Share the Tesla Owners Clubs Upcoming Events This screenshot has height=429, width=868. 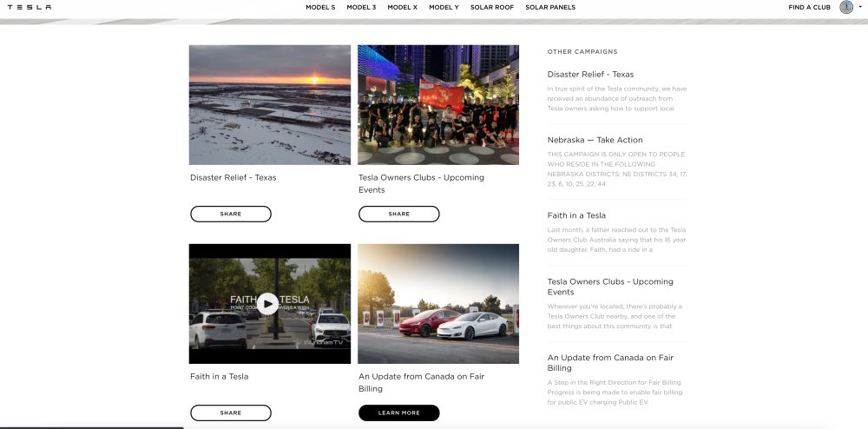[x=399, y=214]
